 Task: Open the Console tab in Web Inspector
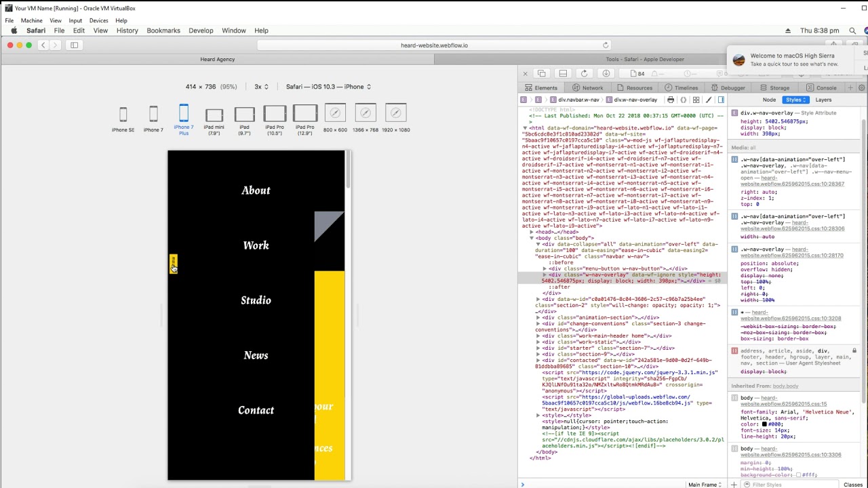[x=821, y=88]
